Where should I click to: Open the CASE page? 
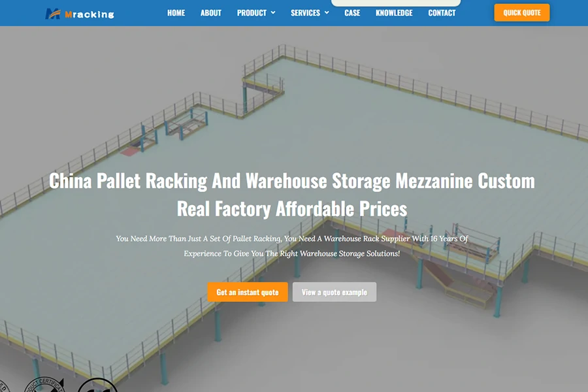pyautogui.click(x=352, y=13)
